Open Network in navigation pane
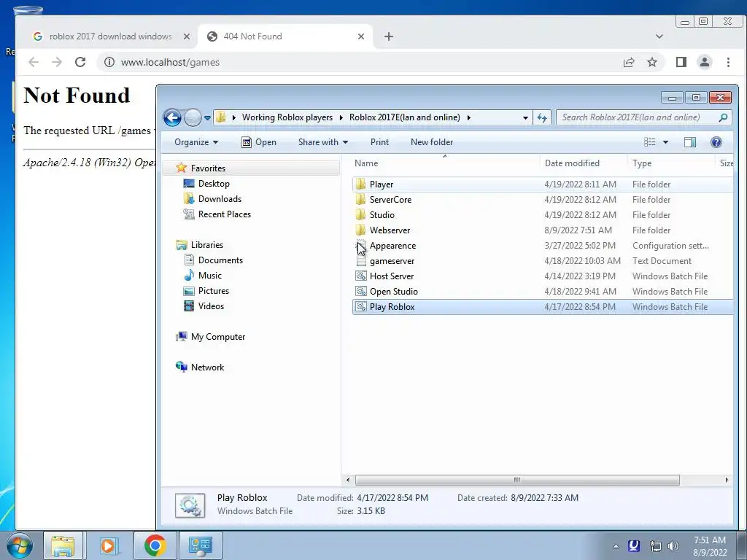This screenshot has height=560, width=747. point(207,367)
